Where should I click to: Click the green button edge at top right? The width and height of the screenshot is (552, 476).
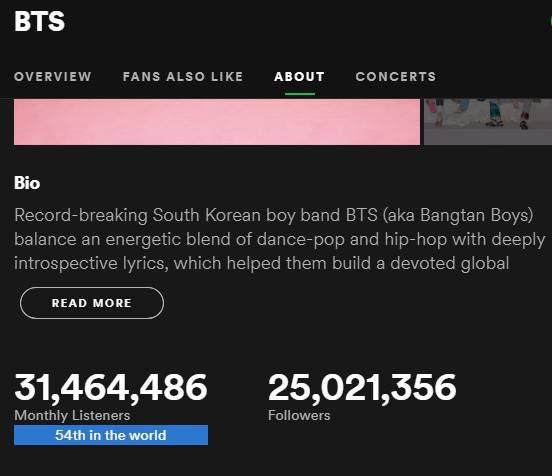[x=550, y=21]
